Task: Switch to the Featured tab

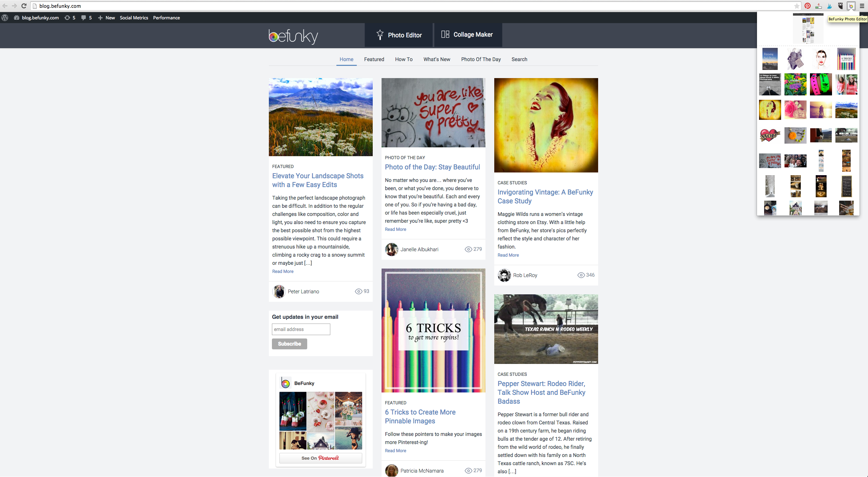Action: 374,59
